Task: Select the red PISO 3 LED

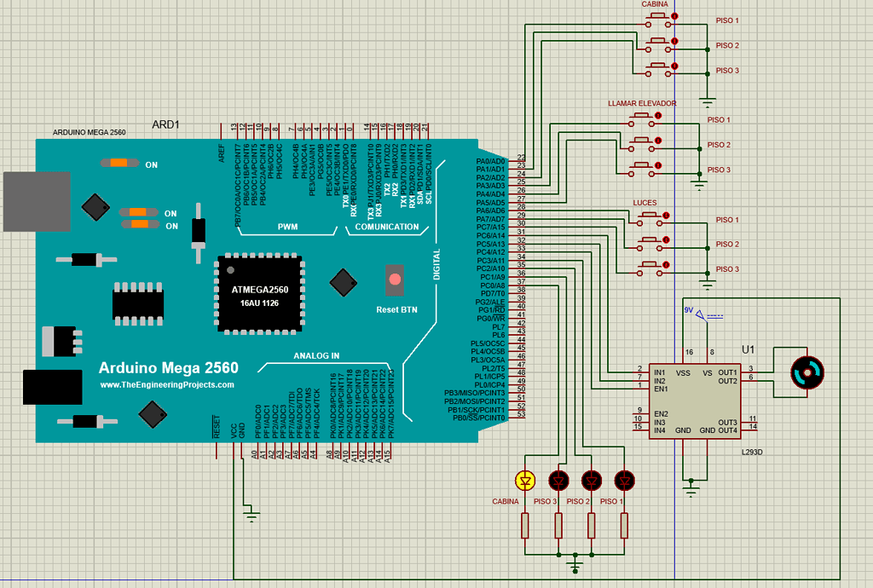Action: [557, 481]
